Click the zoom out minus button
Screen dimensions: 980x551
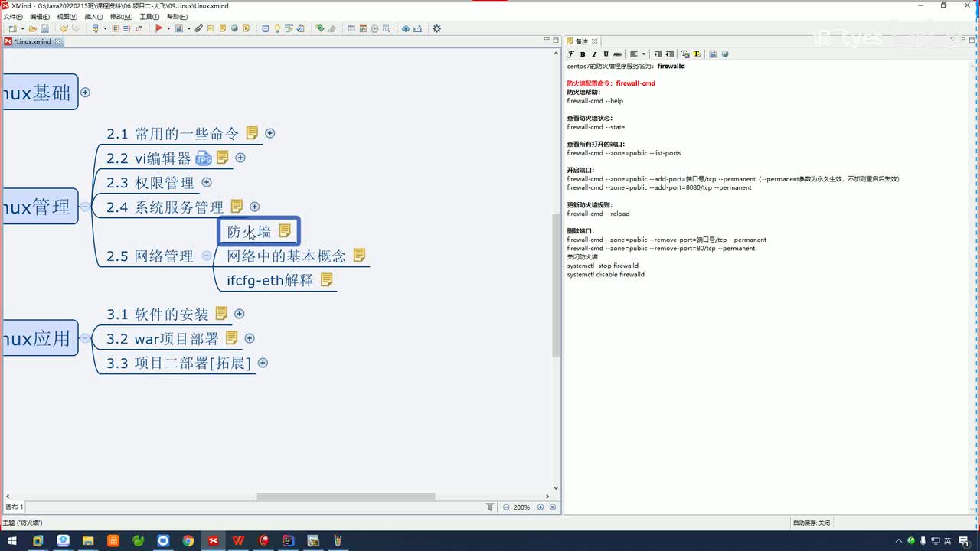coord(506,507)
